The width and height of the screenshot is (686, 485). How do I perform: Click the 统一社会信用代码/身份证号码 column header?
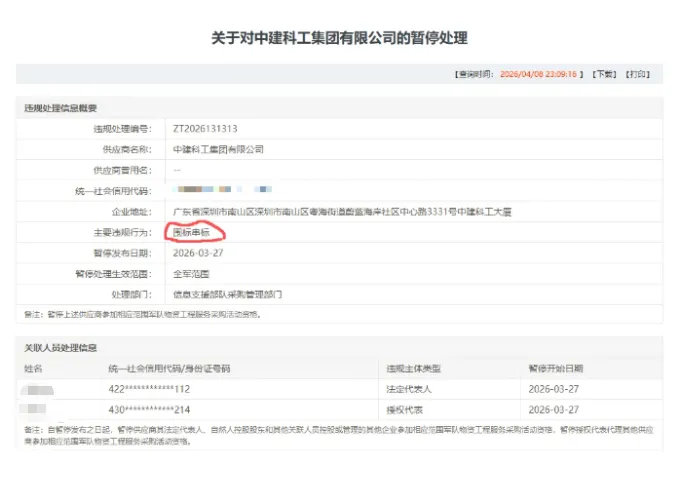click(169, 369)
